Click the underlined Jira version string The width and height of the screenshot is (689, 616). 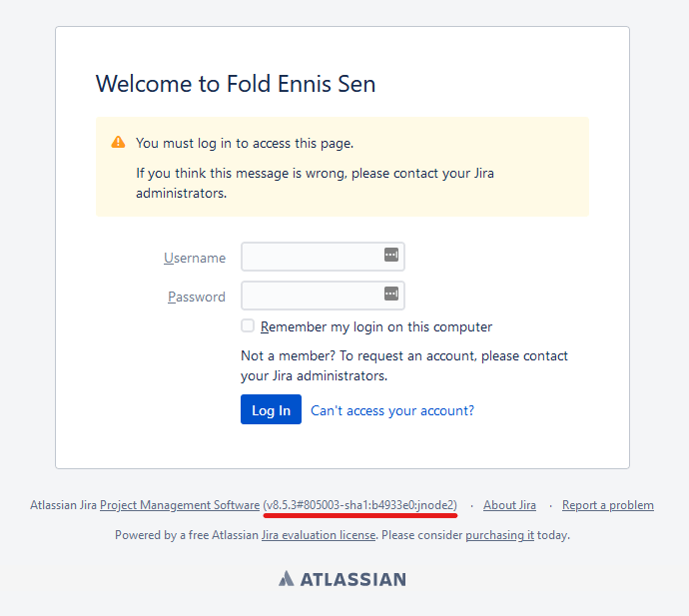point(360,505)
